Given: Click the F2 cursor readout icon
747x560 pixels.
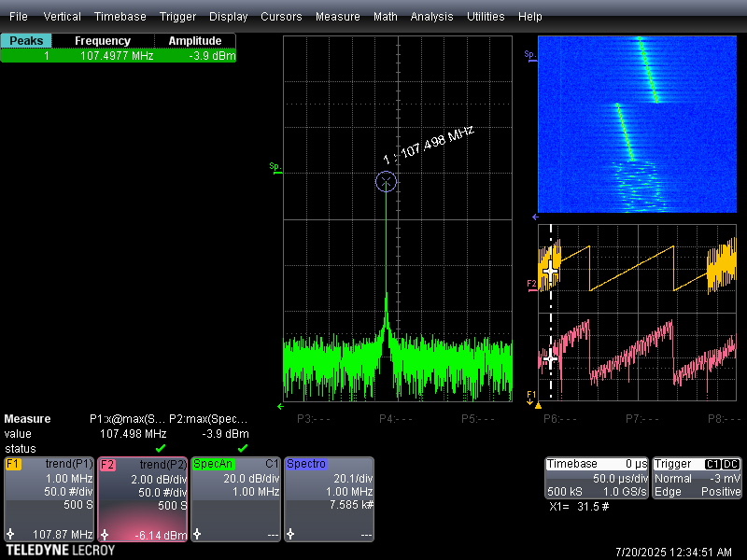Looking at the screenshot, I should [x=105, y=535].
